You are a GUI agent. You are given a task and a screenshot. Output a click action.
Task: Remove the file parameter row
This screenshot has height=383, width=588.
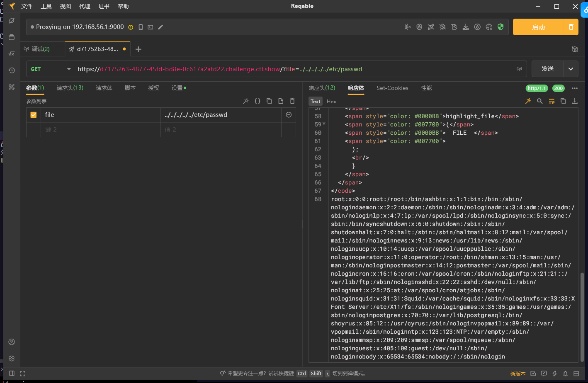point(289,115)
